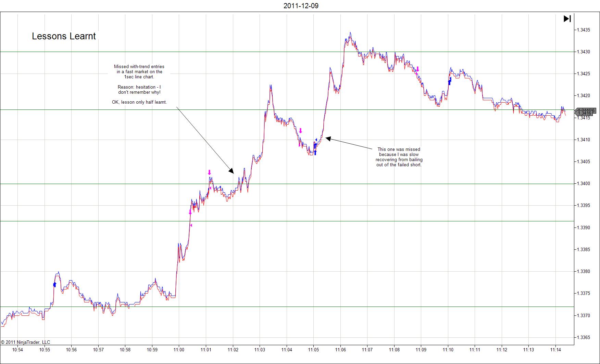The width and height of the screenshot is (600, 364).
Task: Click the 1.3405 price axis label
Action: [584, 162]
